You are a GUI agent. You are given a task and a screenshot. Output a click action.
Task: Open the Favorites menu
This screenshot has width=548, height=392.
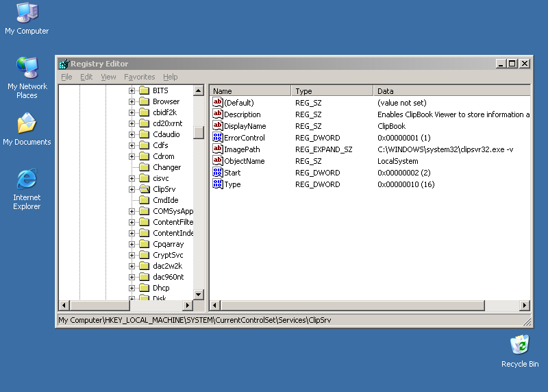click(x=140, y=77)
